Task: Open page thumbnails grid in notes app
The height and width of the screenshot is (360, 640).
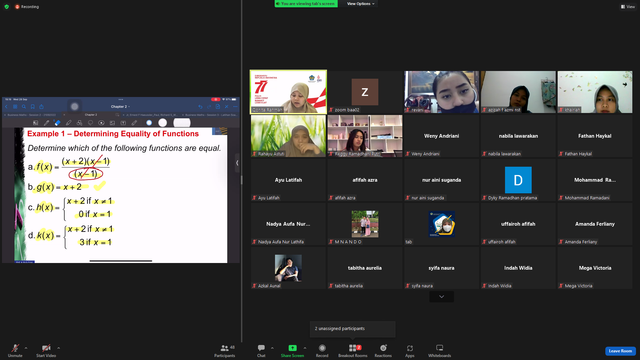Action: point(15,107)
